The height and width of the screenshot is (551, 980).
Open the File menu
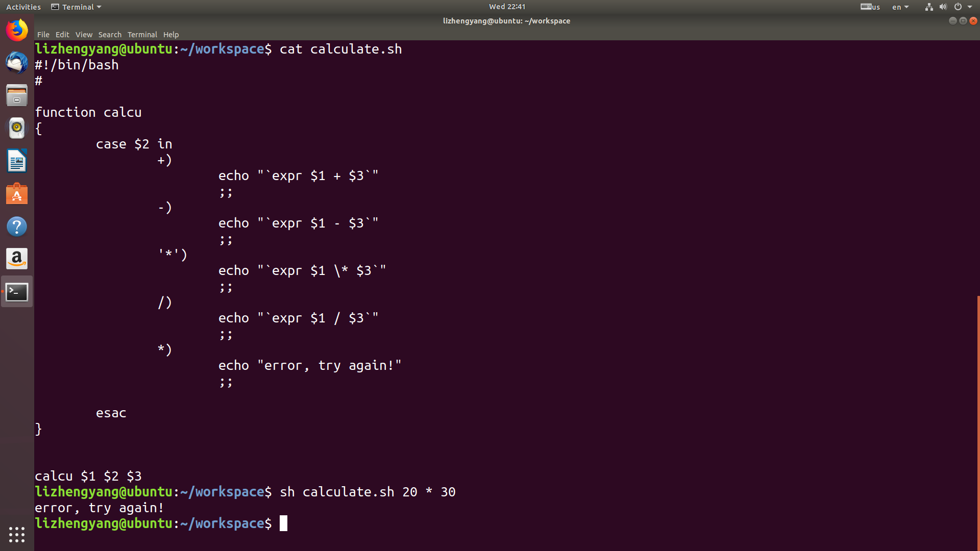click(43, 35)
